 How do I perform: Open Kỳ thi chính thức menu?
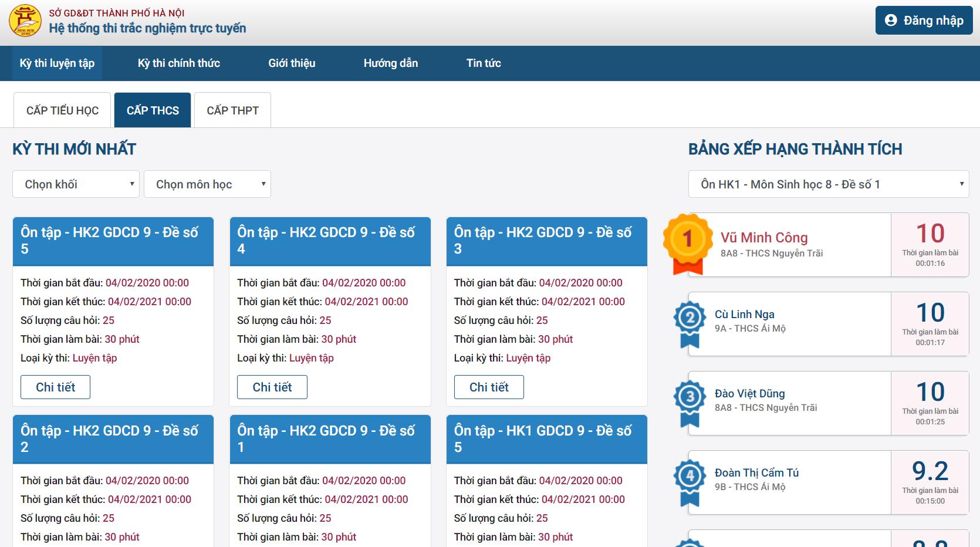pyautogui.click(x=179, y=63)
